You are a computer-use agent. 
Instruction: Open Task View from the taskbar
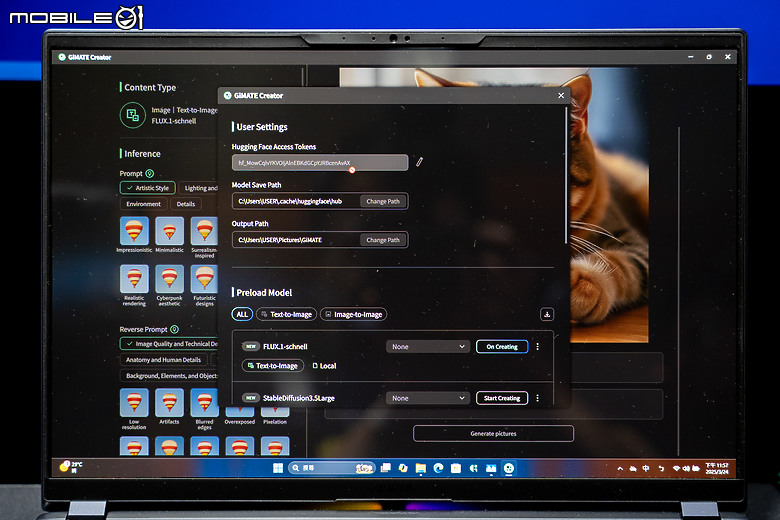[386, 468]
